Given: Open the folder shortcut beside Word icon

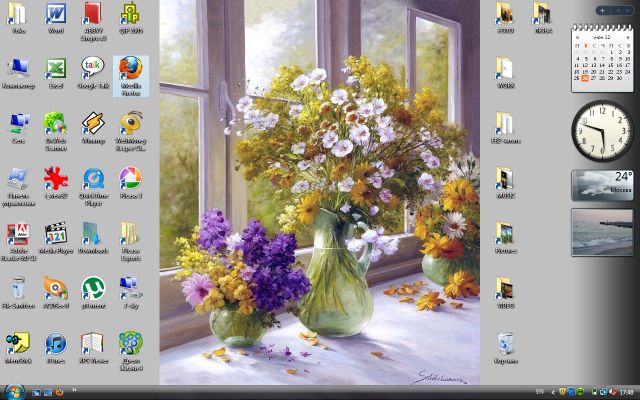Looking at the screenshot, I should pyautogui.click(x=18, y=18).
